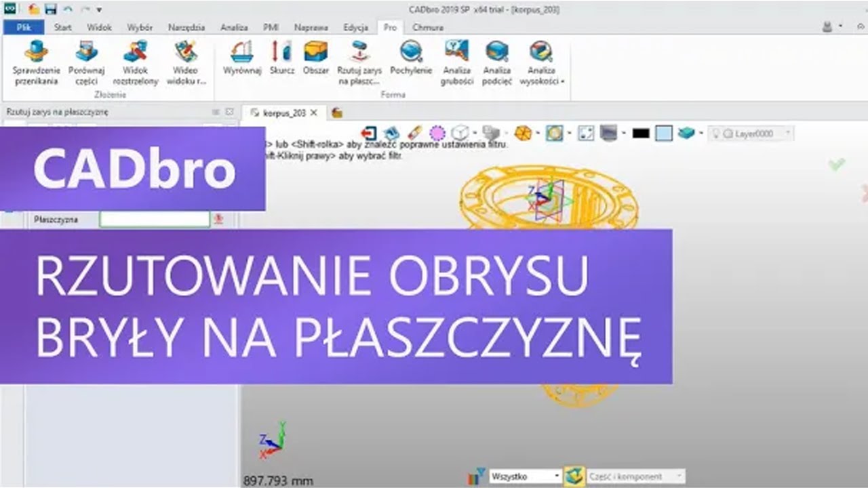This screenshot has height=488, width=868.
Task: Click the teal block icon before layer box
Action: click(x=686, y=134)
